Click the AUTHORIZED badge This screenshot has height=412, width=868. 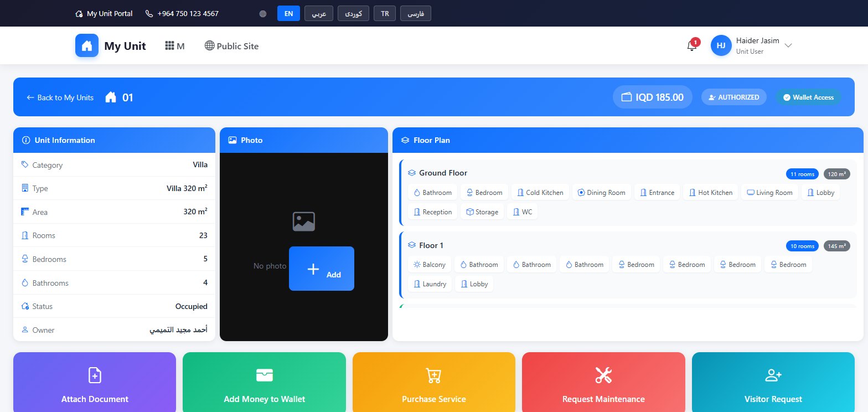coord(734,97)
